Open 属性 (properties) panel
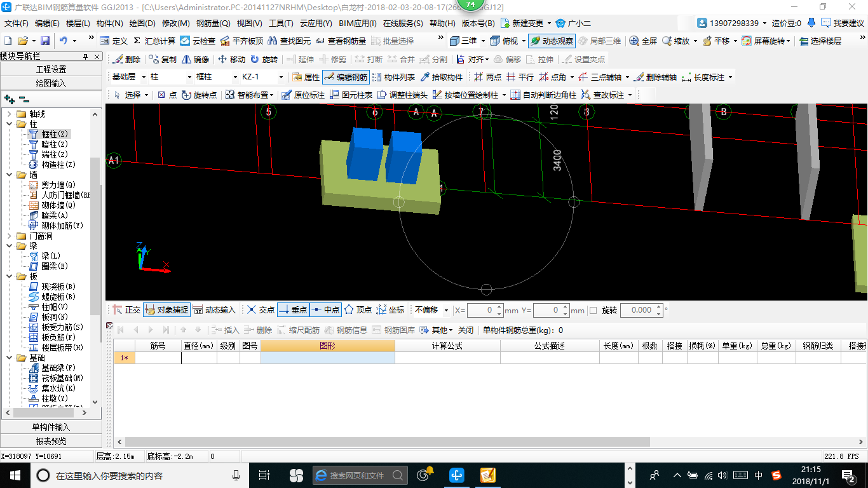The width and height of the screenshot is (868, 488). (x=306, y=77)
